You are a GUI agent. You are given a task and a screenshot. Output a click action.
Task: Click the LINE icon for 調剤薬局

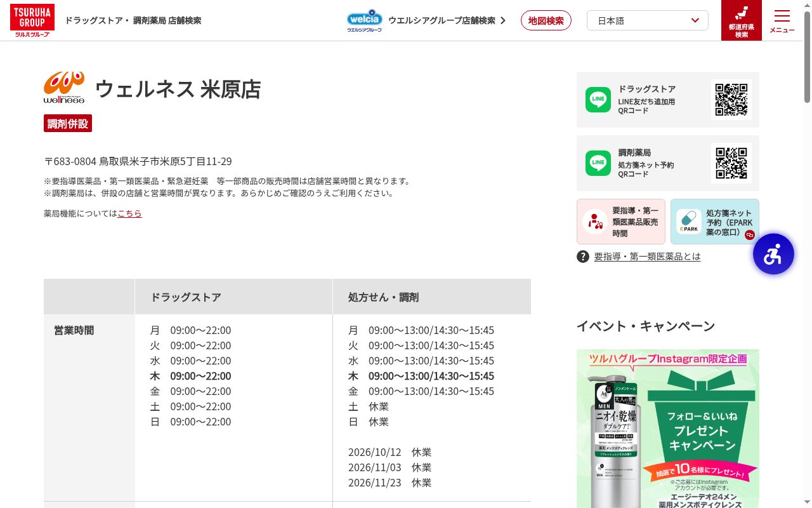point(598,163)
